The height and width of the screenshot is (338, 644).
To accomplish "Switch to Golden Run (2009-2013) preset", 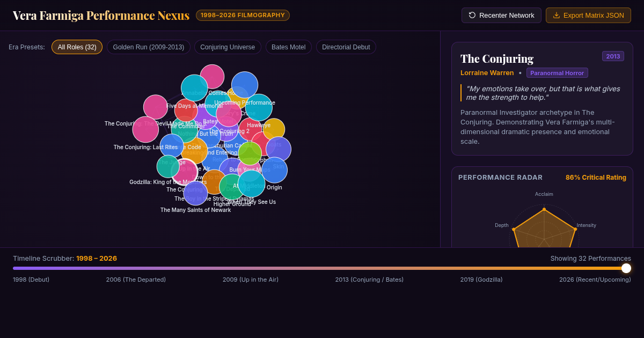I will pos(149,47).
